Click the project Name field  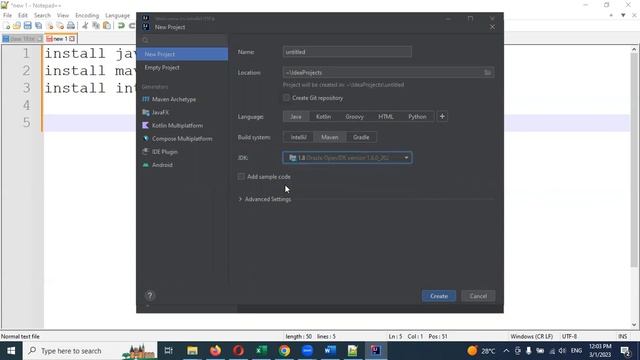(347, 52)
